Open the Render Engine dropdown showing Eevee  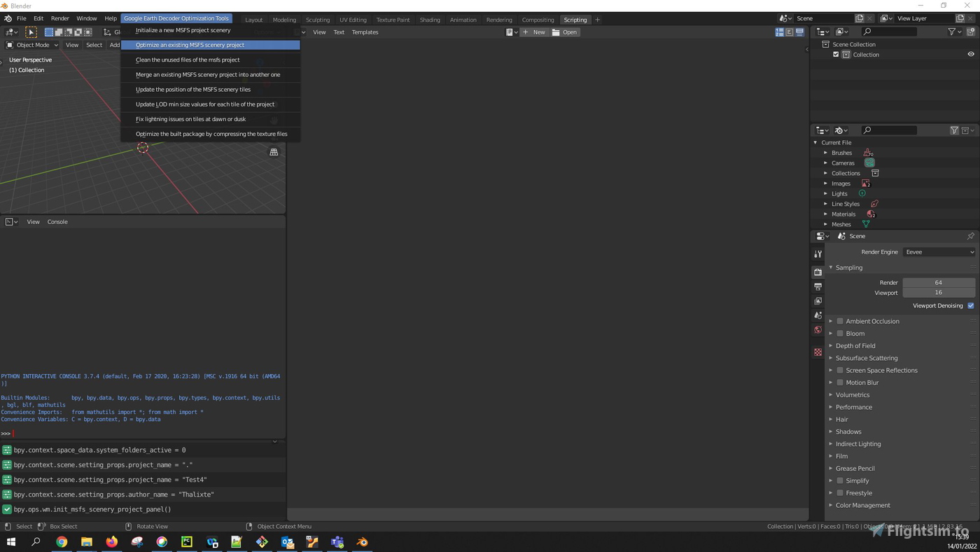(x=939, y=251)
